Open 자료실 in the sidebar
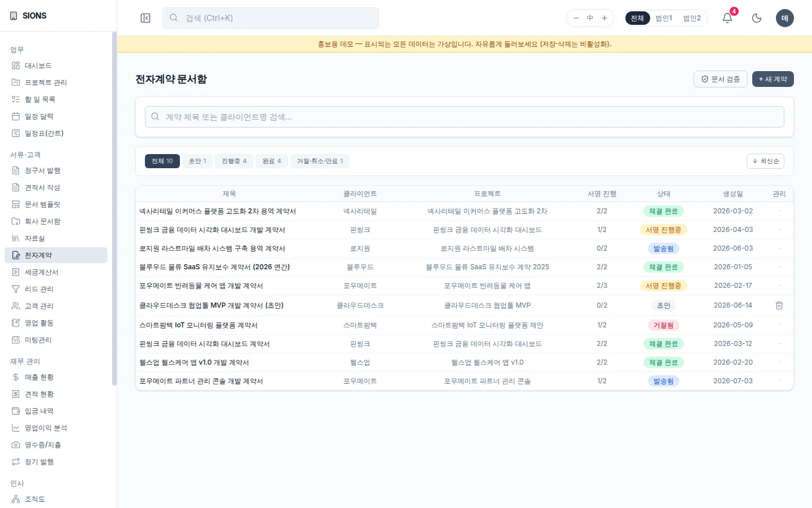 tap(56, 238)
